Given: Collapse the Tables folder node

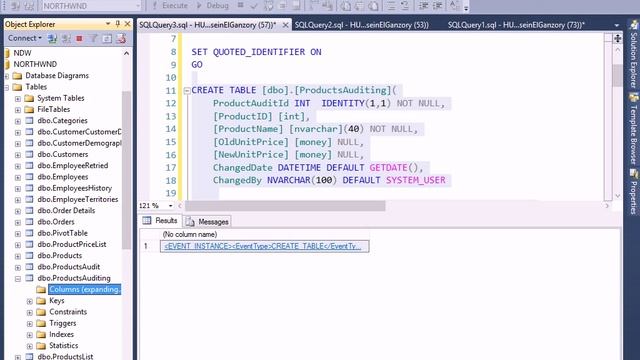Looking at the screenshot, I should (7, 87).
